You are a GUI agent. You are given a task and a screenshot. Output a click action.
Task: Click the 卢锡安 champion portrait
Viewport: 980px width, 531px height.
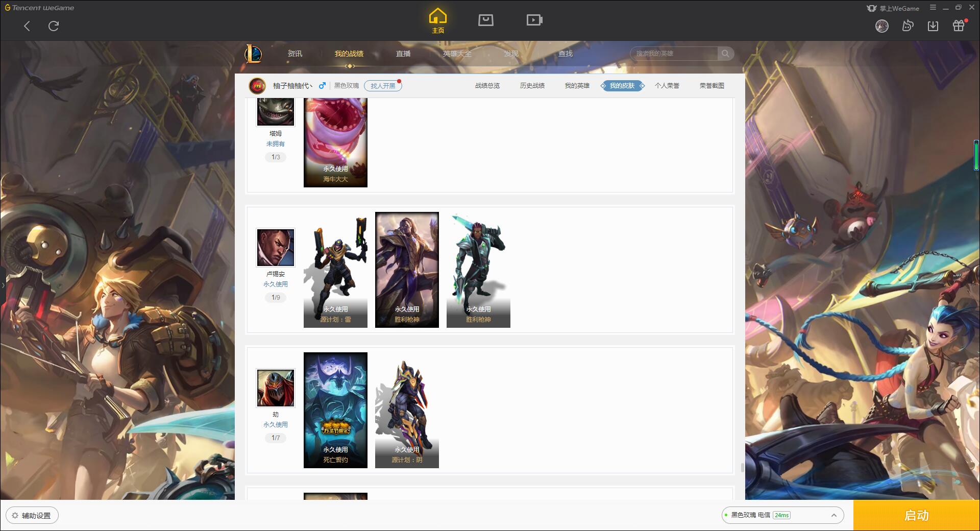[276, 248]
